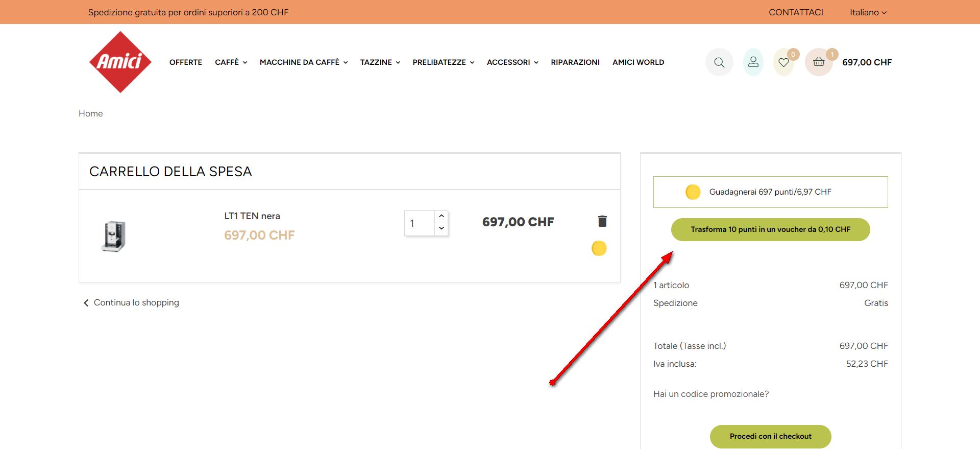Expand the CAFFÈ menu

coord(231,62)
